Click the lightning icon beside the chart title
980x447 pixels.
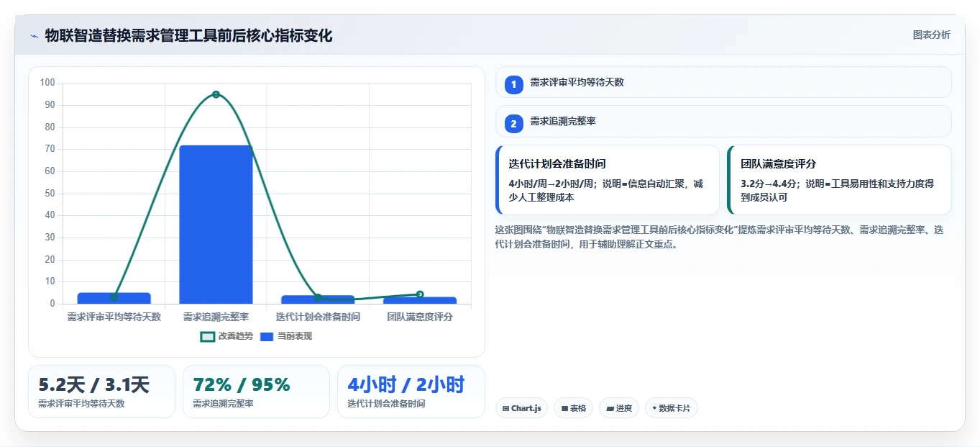point(34,36)
